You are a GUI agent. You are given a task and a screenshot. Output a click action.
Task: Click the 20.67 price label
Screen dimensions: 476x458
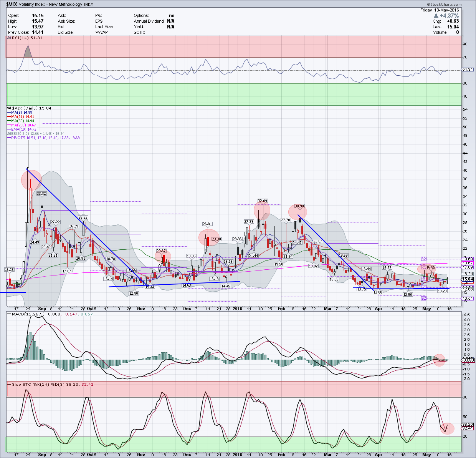tap(161, 251)
